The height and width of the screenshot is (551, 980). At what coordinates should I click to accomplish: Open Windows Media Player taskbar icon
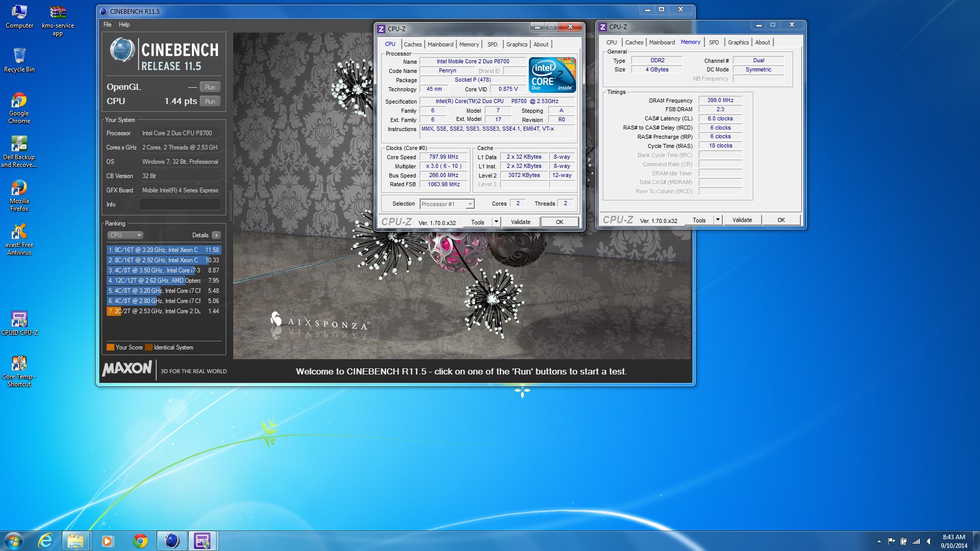[107, 541]
